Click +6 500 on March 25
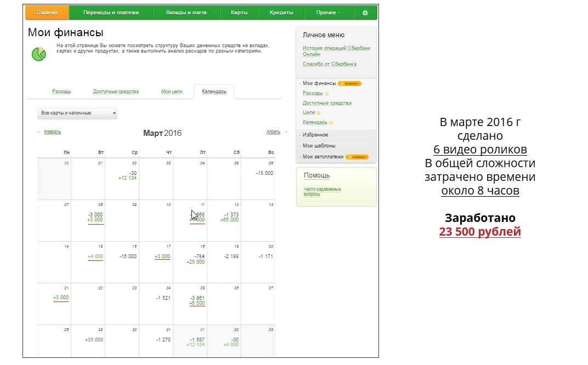Viewport: 588px width, 365px height. 197,303
